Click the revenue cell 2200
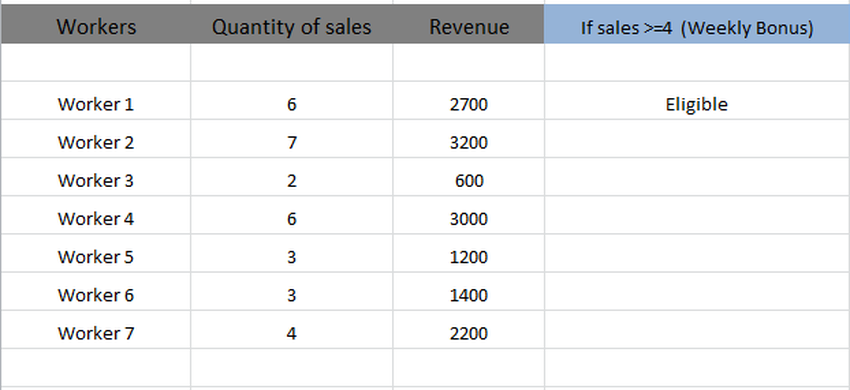The height and width of the screenshot is (390, 850). (x=469, y=329)
